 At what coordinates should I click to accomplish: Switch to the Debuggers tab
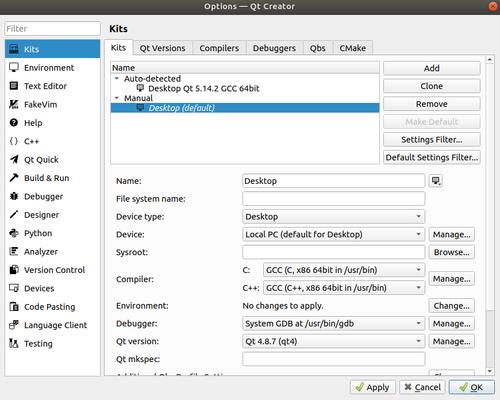coord(274,48)
